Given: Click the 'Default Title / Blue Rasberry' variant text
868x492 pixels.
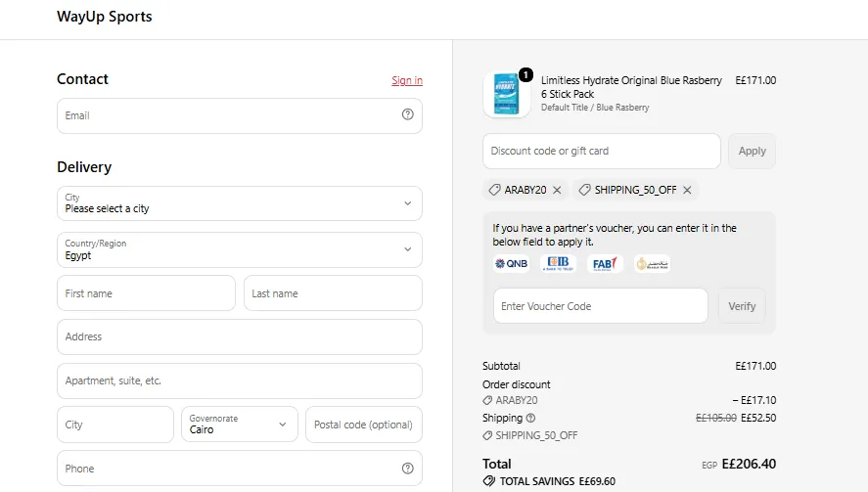Looking at the screenshot, I should [x=595, y=108].
